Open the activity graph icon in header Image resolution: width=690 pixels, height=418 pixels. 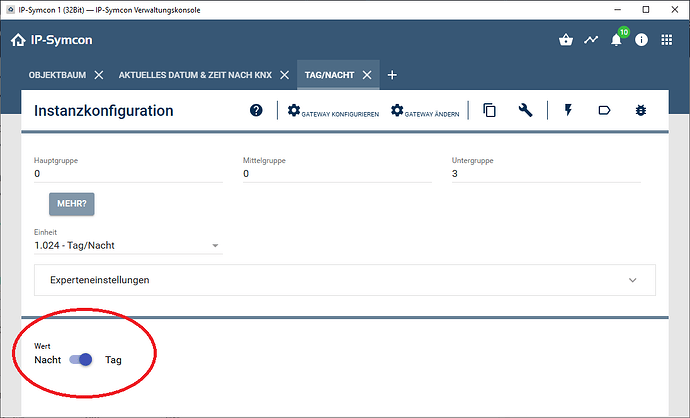[x=591, y=41]
